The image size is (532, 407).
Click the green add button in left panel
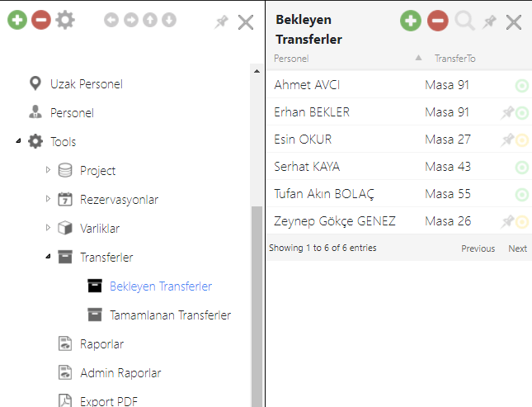pos(17,21)
